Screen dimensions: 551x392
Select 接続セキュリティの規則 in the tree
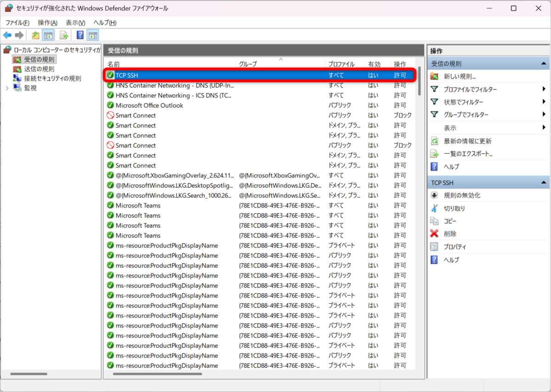pyautogui.click(x=52, y=78)
